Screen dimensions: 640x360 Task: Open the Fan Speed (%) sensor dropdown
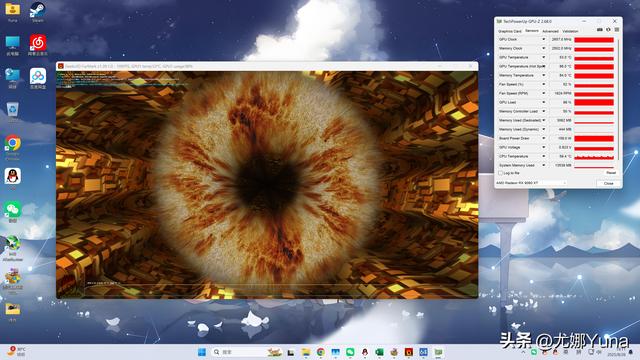pos(543,84)
